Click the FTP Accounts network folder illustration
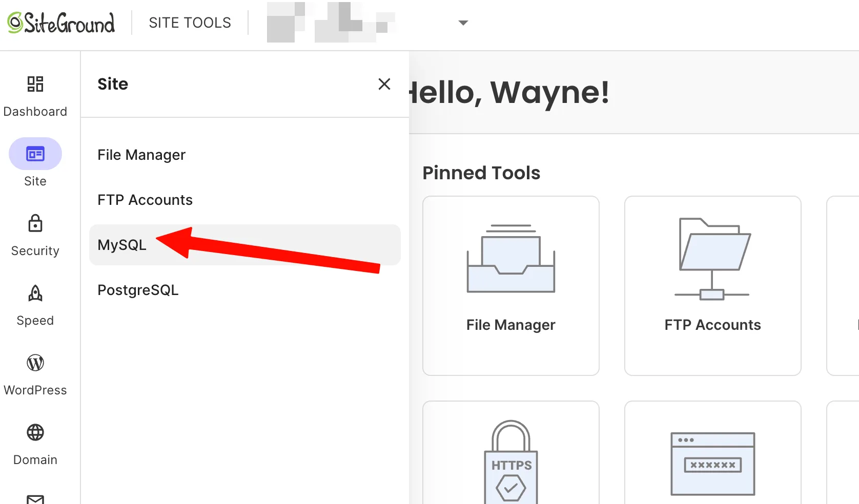The height and width of the screenshot is (504, 859). [x=713, y=259]
